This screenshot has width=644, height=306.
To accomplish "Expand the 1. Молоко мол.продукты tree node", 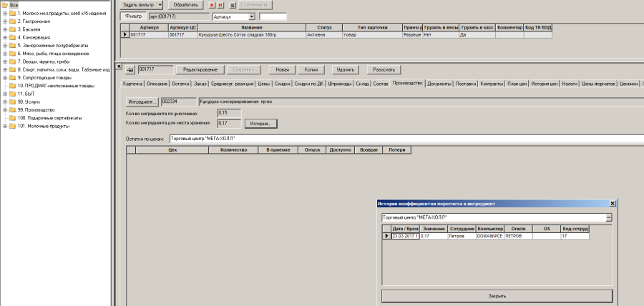I will 4,13.
